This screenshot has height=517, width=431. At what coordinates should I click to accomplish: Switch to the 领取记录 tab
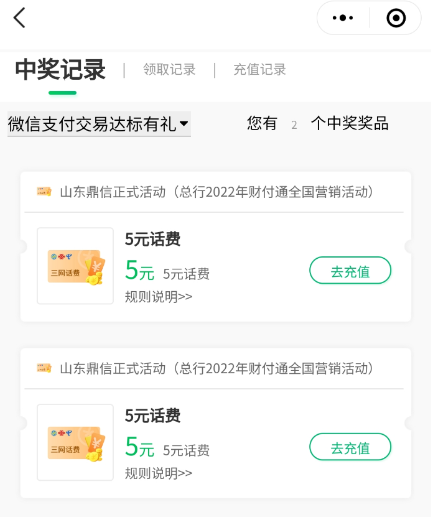169,70
